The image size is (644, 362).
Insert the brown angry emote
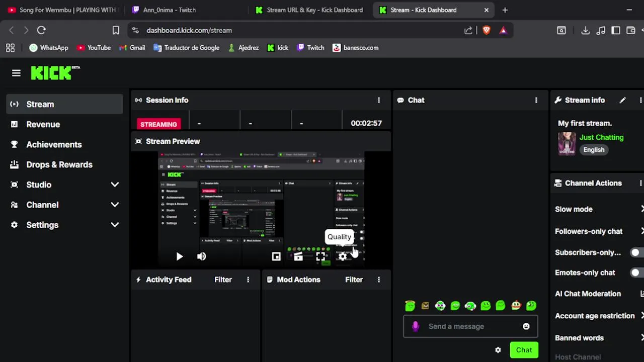(x=425, y=305)
